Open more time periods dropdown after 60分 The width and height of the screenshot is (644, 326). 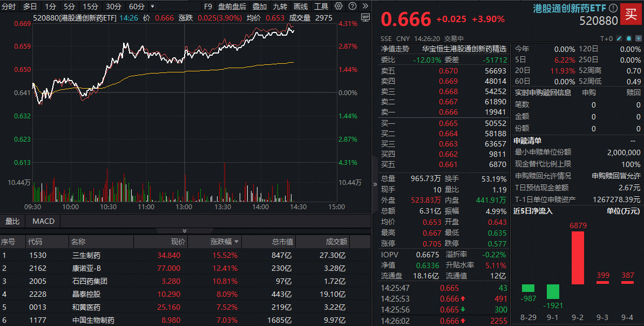(152, 6)
